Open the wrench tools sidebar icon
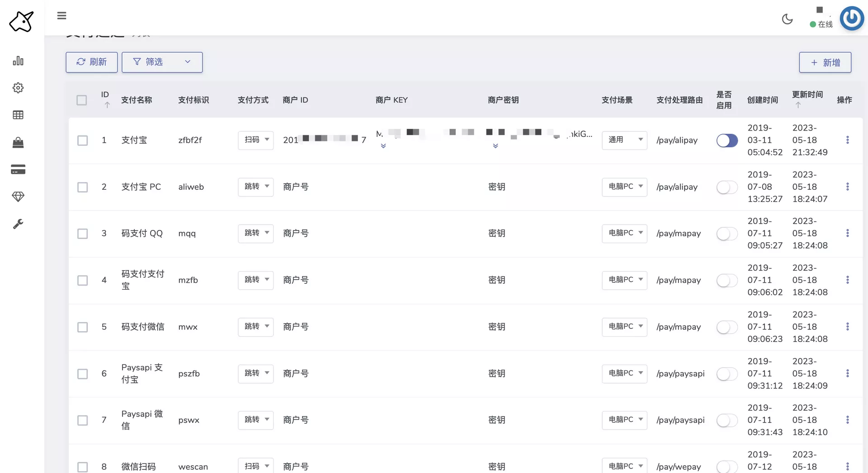The image size is (868, 473). 18,224
